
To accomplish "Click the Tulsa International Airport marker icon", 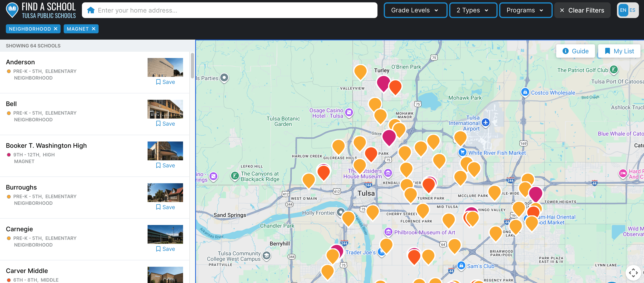I will [485, 122].
